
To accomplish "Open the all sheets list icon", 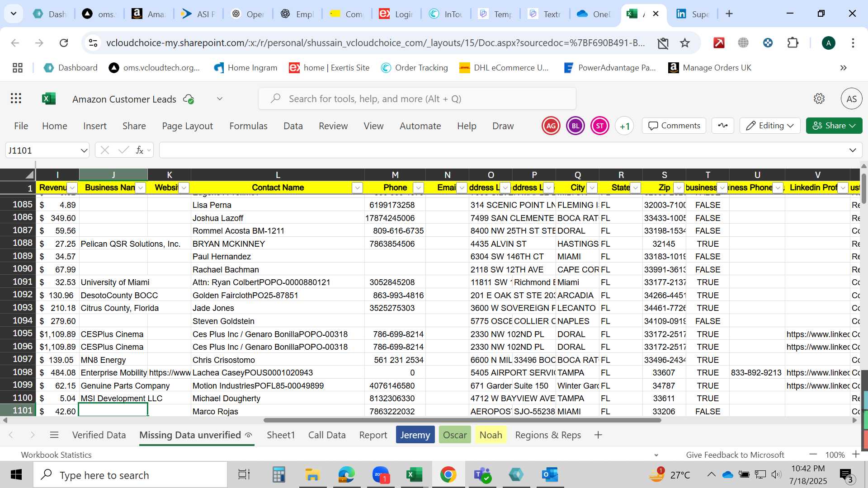I will click(54, 435).
